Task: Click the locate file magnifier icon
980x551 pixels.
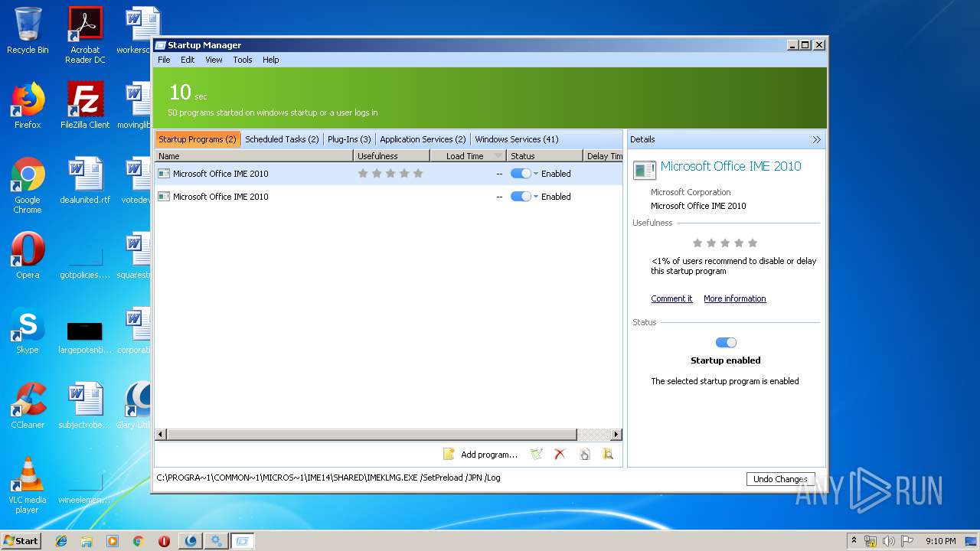Action: (608, 454)
